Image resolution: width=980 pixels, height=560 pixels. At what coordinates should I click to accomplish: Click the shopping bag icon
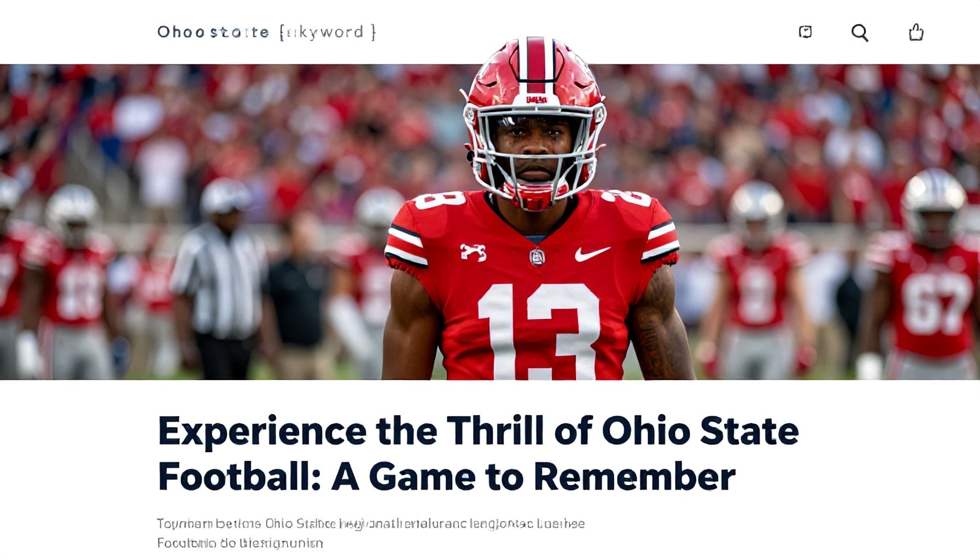(916, 33)
